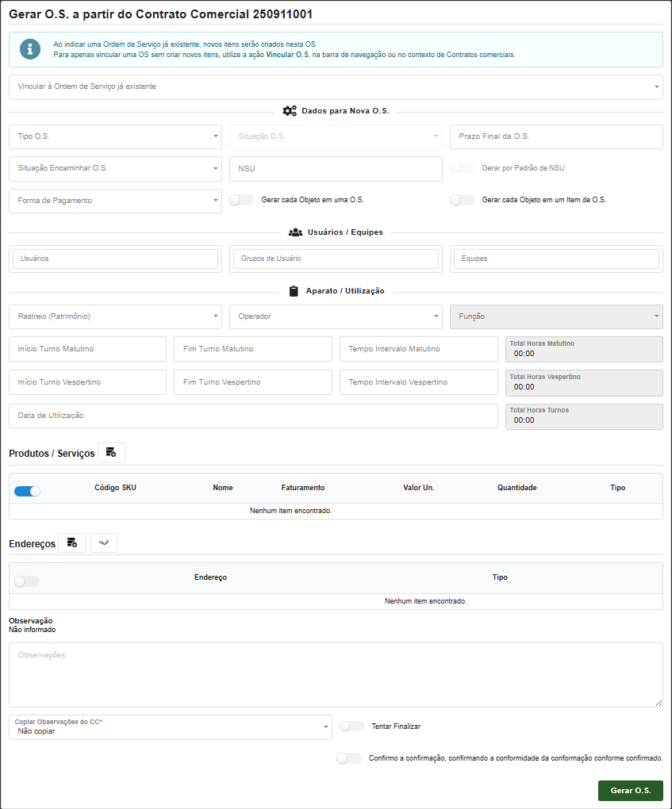Click the add item icon beside Produtos / Serviços
The width and height of the screenshot is (672, 809).
pyautogui.click(x=111, y=453)
